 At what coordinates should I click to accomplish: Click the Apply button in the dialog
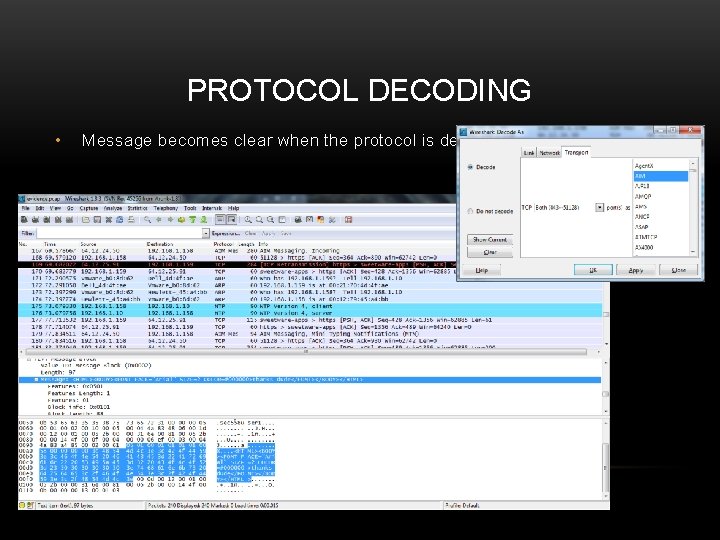[x=636, y=270]
